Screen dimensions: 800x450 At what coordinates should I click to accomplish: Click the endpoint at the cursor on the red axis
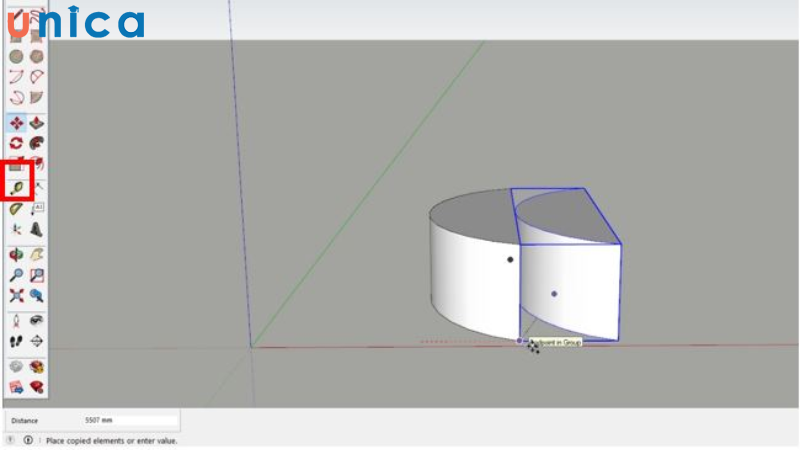[519, 342]
